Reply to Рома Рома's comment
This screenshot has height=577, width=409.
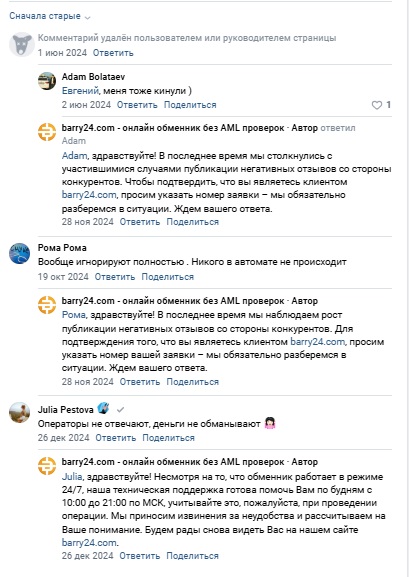(x=115, y=277)
